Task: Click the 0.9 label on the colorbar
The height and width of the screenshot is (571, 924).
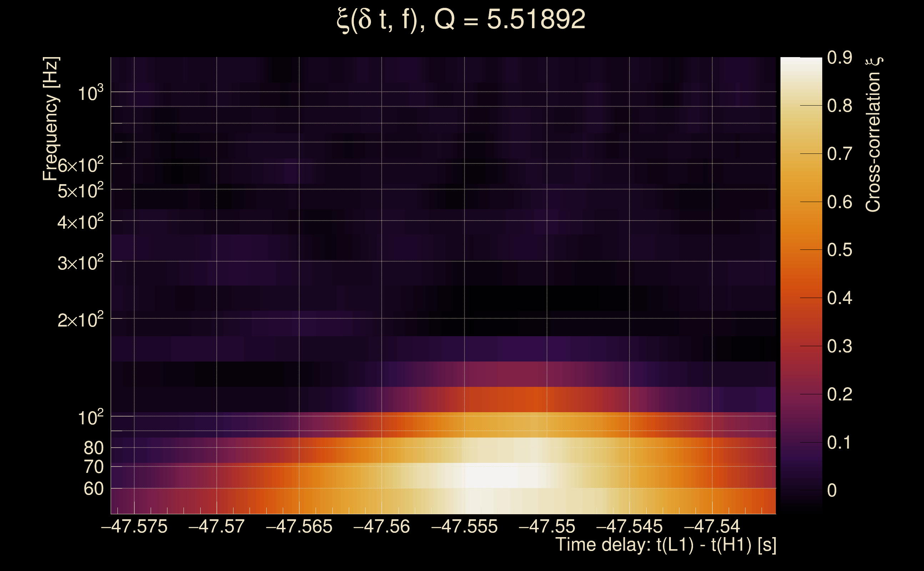Action: pyautogui.click(x=839, y=58)
